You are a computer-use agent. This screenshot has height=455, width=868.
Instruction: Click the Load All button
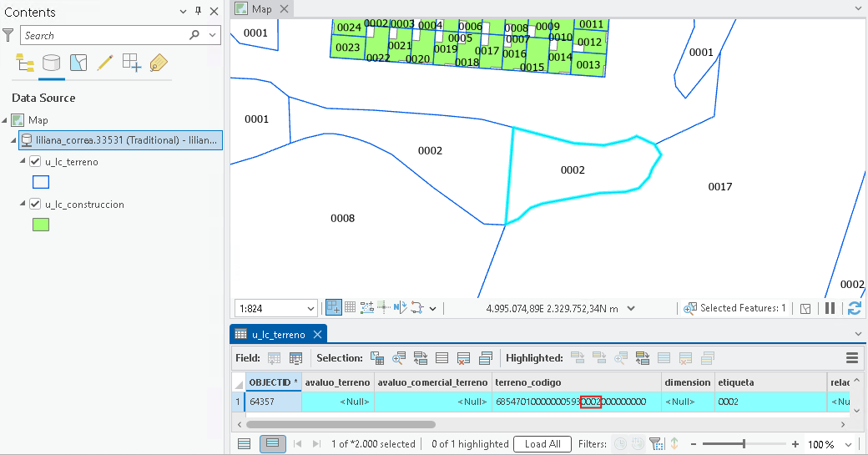tap(542, 444)
